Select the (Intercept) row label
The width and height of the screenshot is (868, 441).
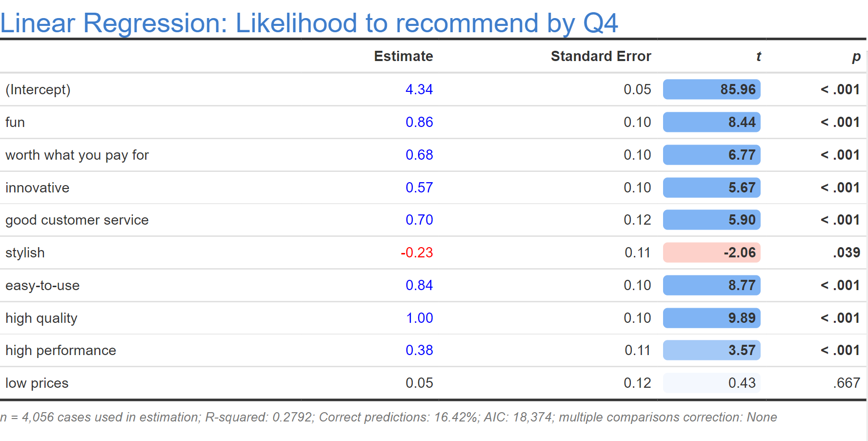[x=38, y=89]
